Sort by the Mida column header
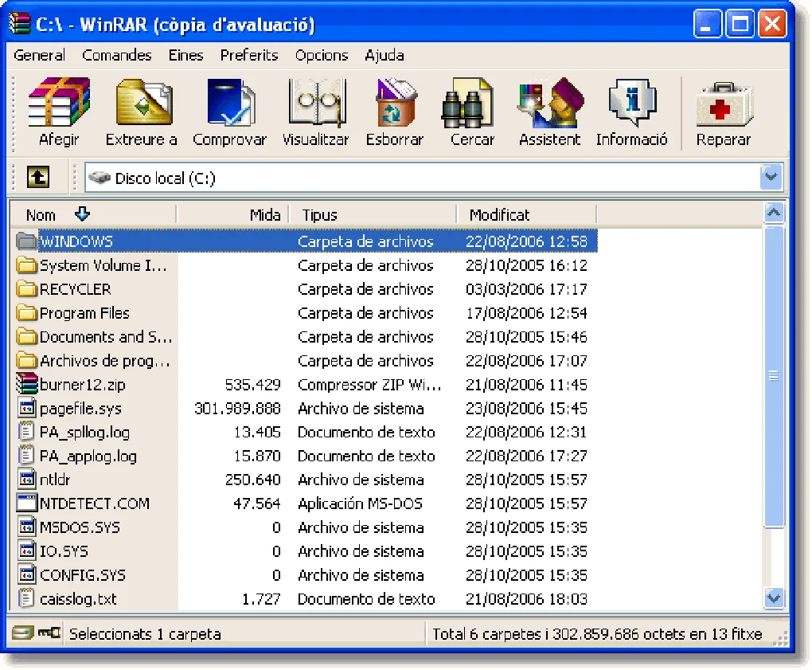The width and height of the screenshot is (812, 670). 232,214
